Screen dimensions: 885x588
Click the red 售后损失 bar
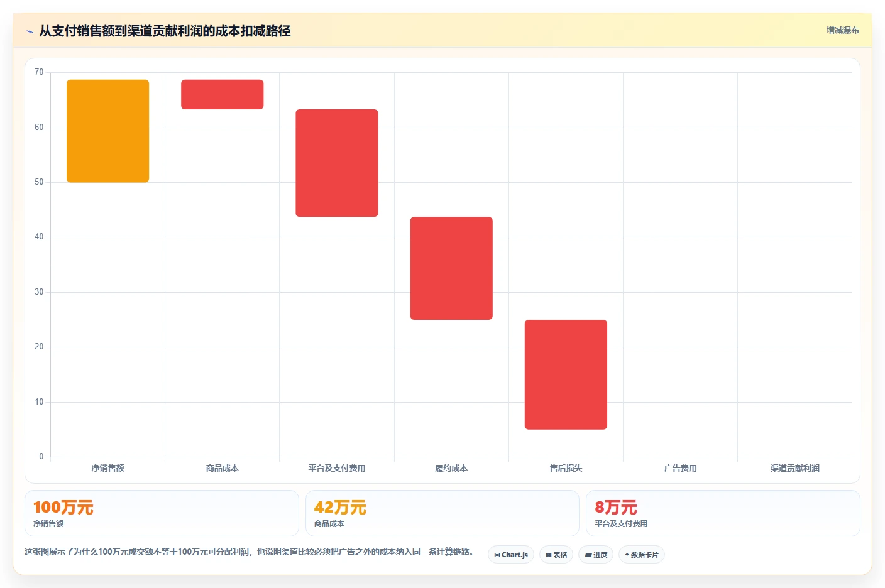[566, 374]
